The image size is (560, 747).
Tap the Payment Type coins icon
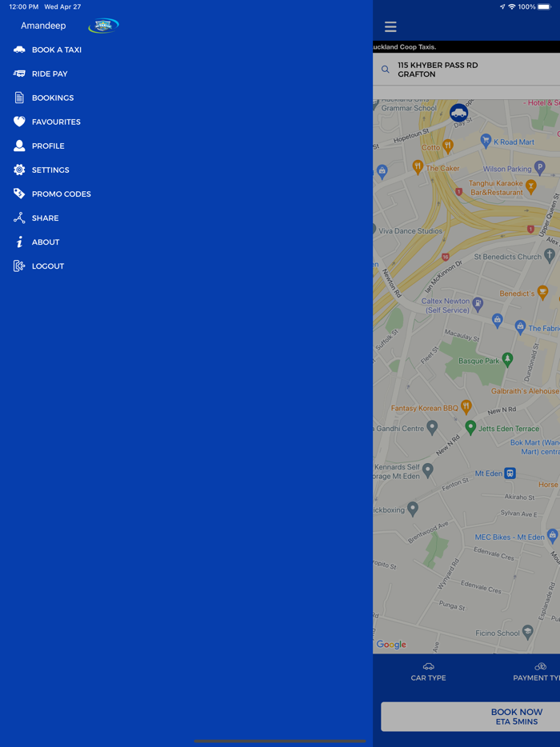tap(540, 666)
